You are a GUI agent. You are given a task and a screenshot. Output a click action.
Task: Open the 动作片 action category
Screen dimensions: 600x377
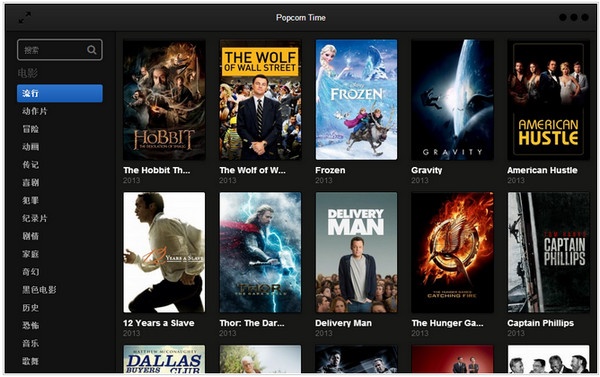34,111
